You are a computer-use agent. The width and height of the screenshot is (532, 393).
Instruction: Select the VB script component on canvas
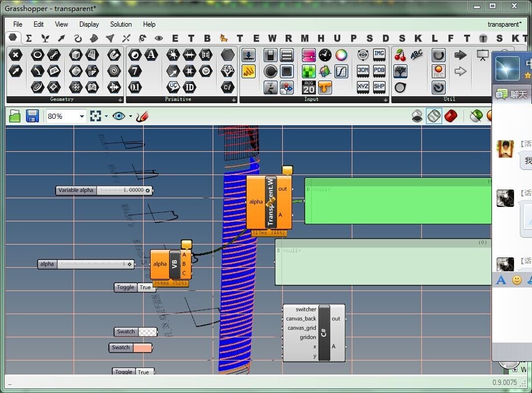click(171, 264)
